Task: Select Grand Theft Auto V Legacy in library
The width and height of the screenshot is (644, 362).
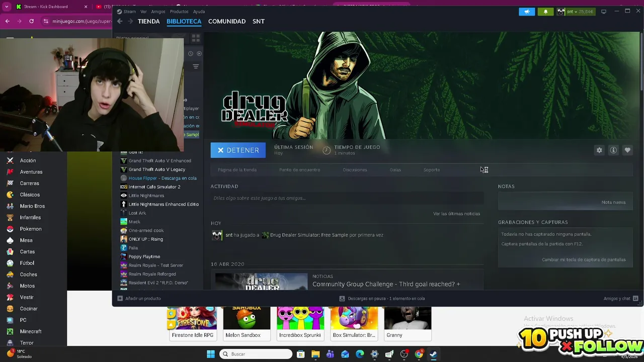Action: (157, 169)
